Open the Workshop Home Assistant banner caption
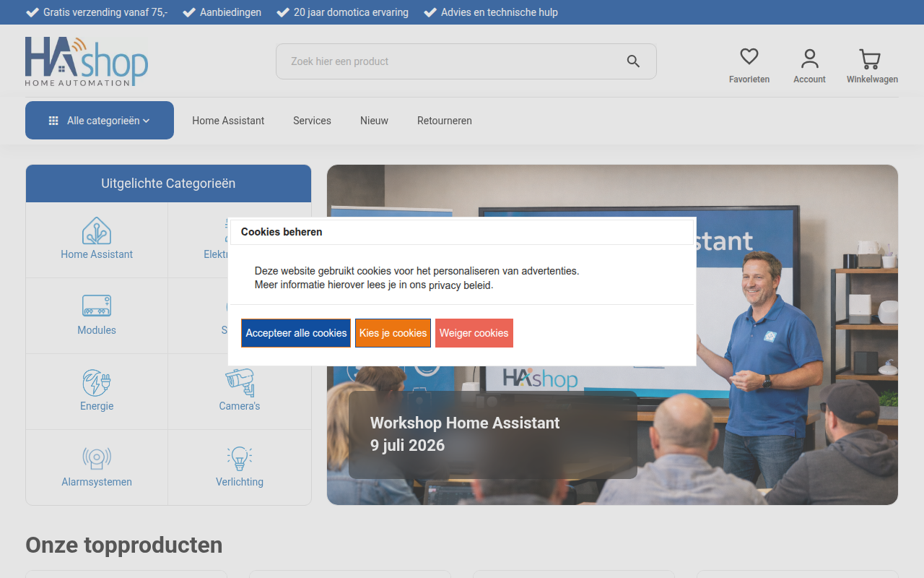The width and height of the screenshot is (924, 578). pyautogui.click(x=493, y=434)
